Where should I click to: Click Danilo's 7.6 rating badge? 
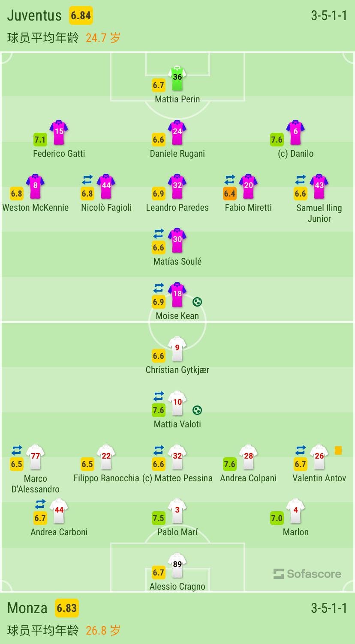coord(277,140)
